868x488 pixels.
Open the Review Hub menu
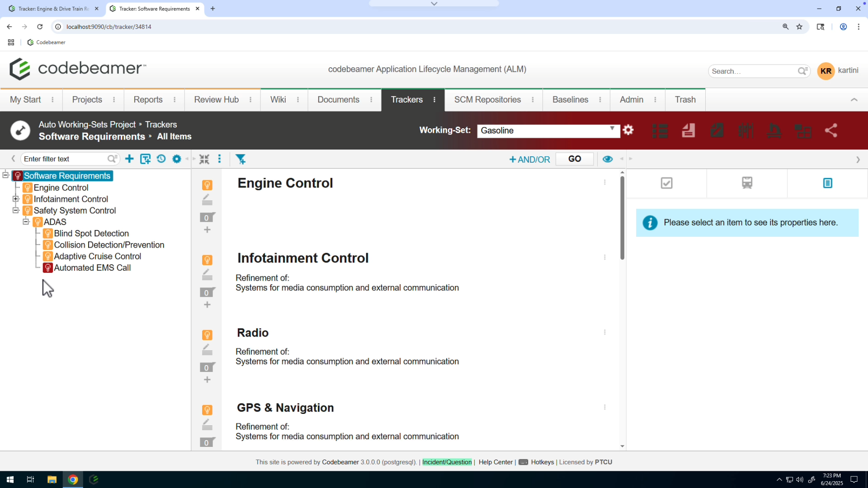coord(216,100)
